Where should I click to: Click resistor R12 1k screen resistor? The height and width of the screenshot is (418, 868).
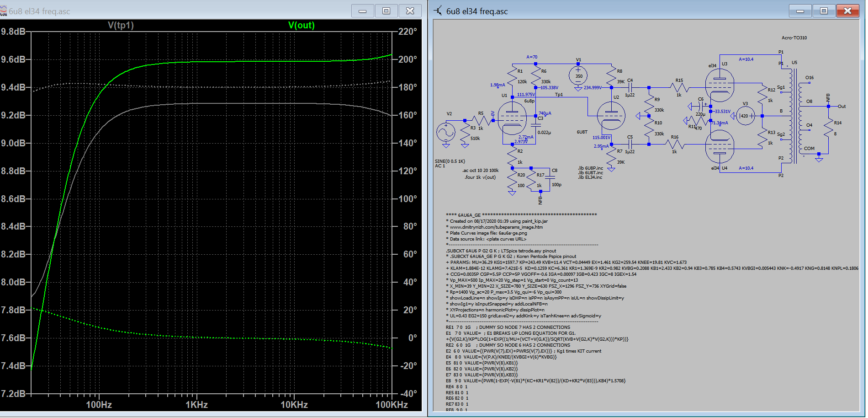(762, 94)
